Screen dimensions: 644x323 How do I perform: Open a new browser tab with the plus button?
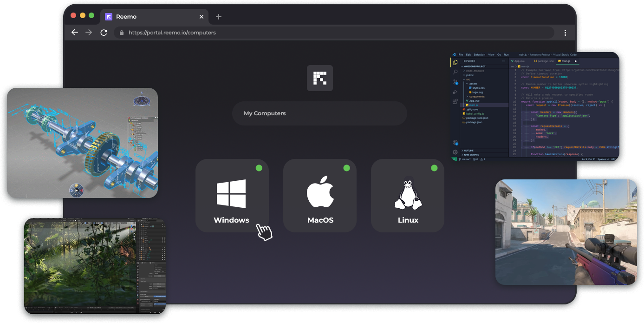click(219, 17)
